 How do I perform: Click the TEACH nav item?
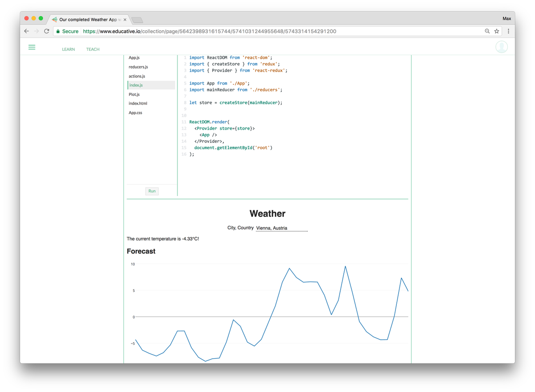coord(93,49)
